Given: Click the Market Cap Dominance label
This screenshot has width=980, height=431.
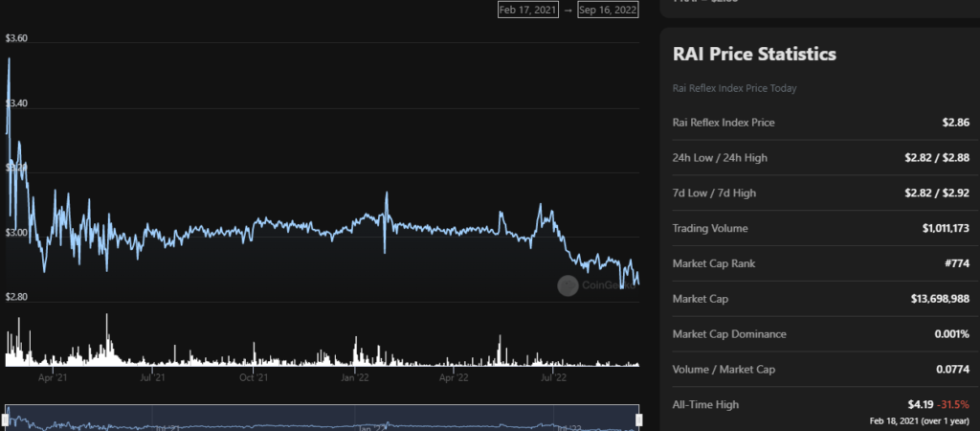Looking at the screenshot, I should point(729,334).
